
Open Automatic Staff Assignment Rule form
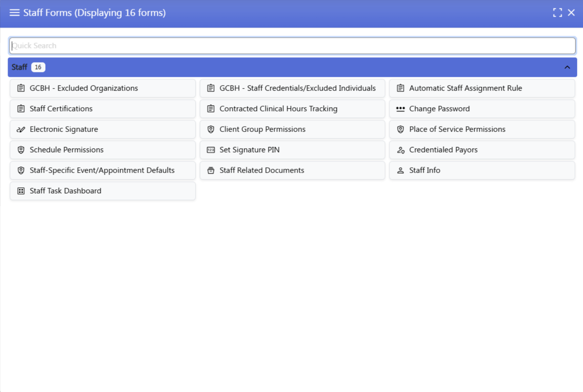pos(482,88)
